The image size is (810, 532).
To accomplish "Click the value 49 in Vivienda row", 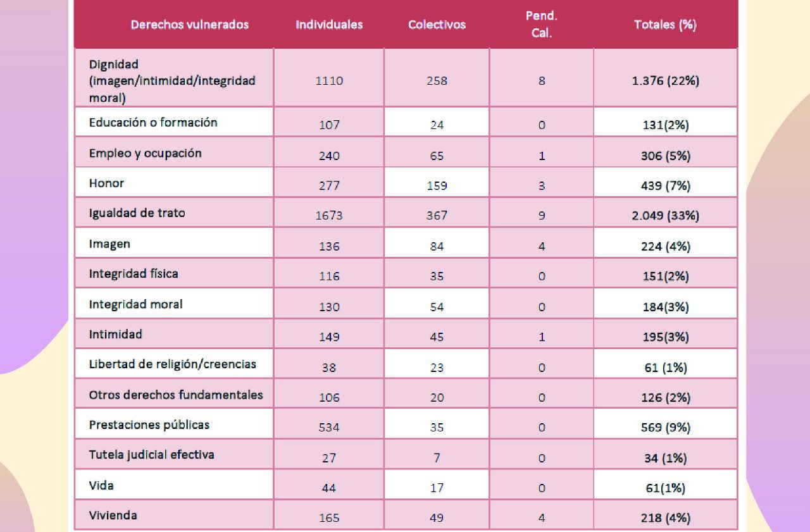I will 437,517.
